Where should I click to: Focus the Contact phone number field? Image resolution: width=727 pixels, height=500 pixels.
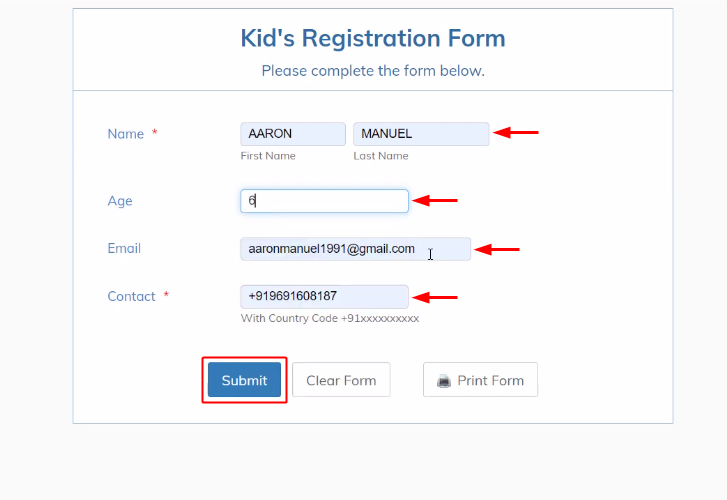pos(325,297)
